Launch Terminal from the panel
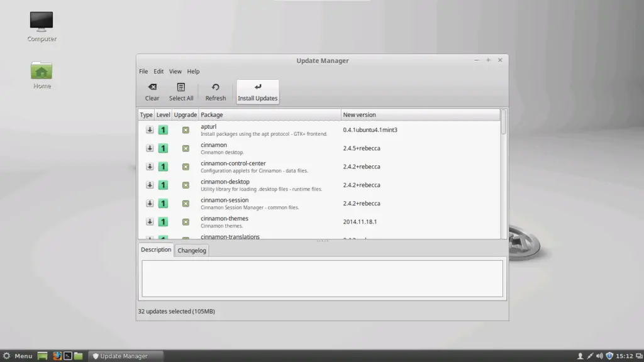This screenshot has height=362, width=644. 68,356
